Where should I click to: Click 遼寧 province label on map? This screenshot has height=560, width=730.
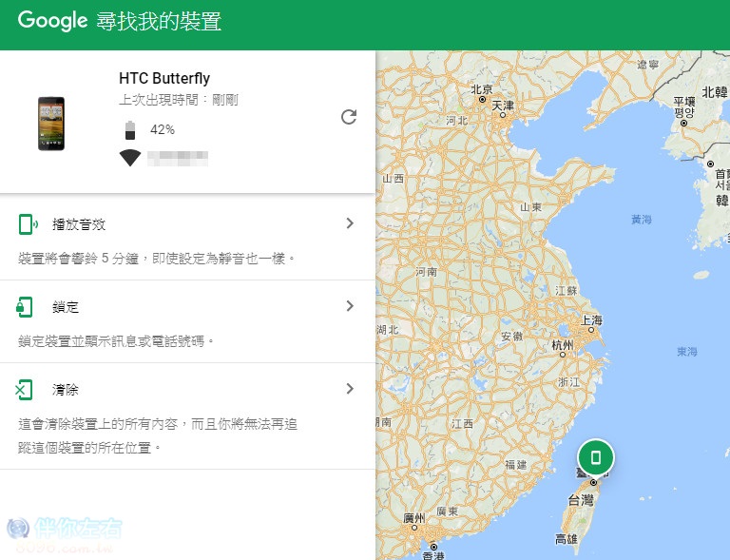pos(648,65)
